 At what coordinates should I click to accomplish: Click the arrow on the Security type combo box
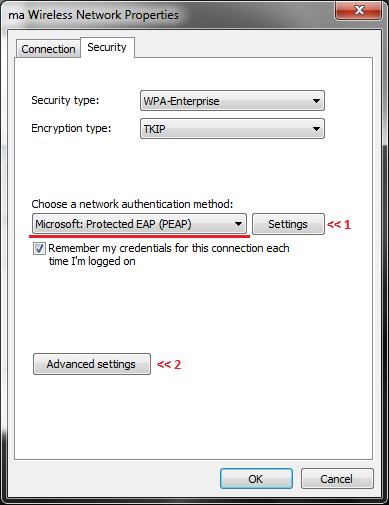click(x=316, y=101)
